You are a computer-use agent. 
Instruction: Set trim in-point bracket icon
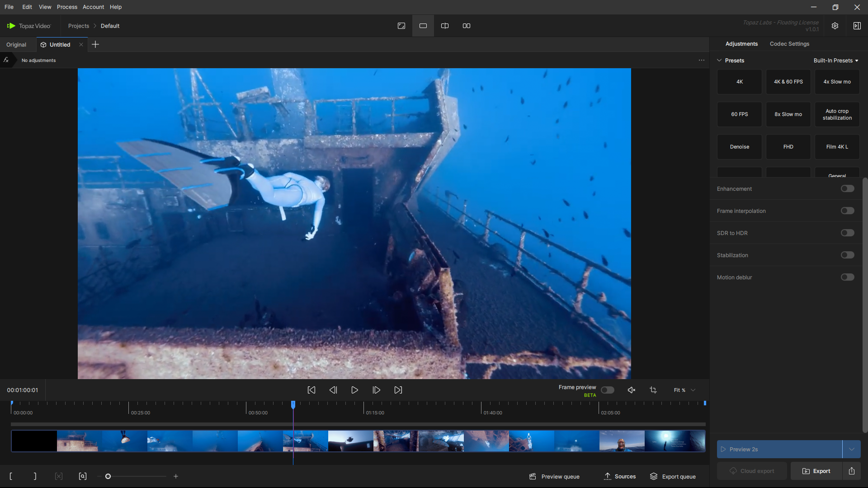(11, 476)
